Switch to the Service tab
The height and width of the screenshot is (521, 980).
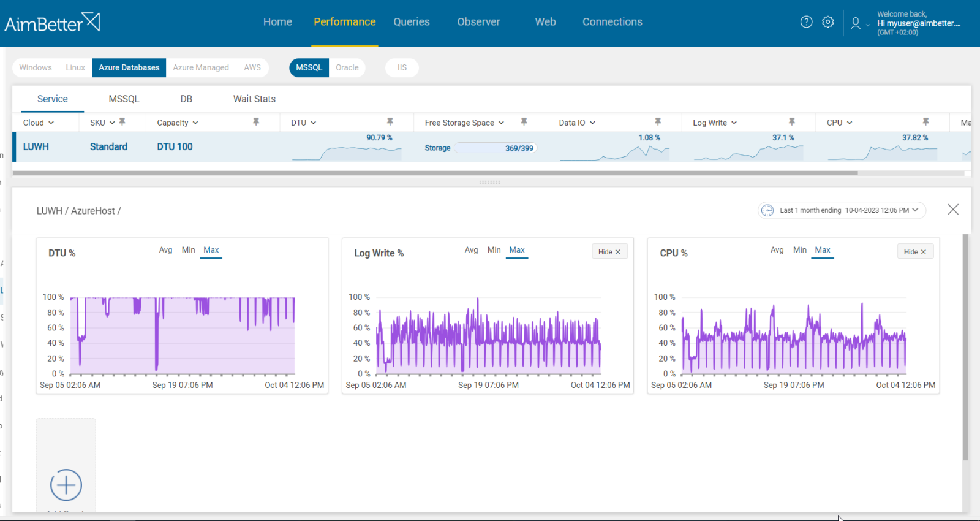(53, 99)
